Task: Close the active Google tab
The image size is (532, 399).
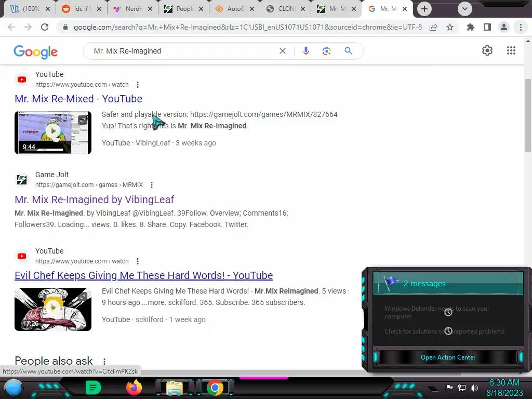Action: 404,9
